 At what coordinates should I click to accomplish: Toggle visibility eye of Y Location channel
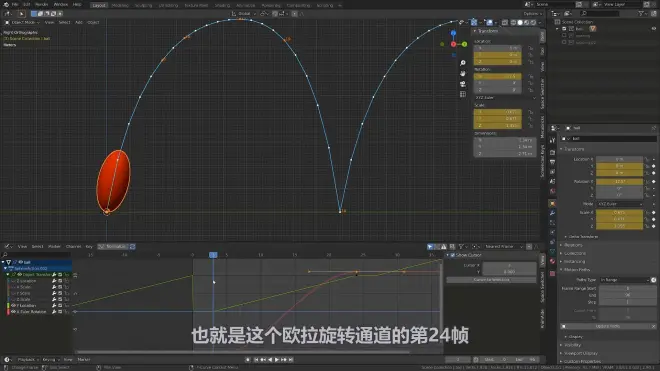tap(13, 305)
